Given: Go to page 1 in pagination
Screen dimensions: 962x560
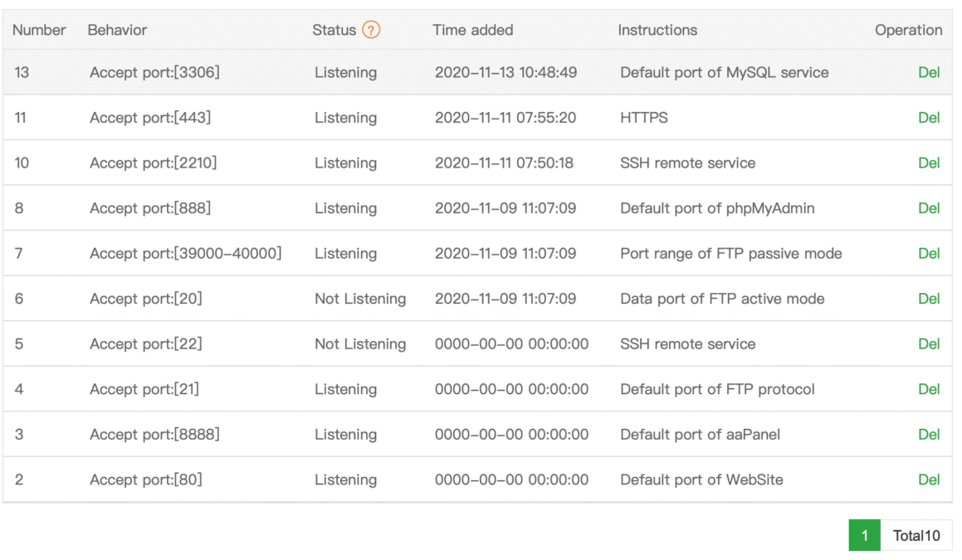Looking at the screenshot, I should (864, 535).
